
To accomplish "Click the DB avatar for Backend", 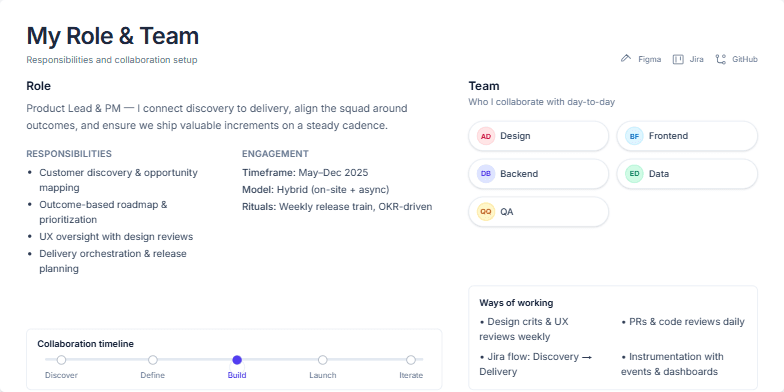I will 486,174.
